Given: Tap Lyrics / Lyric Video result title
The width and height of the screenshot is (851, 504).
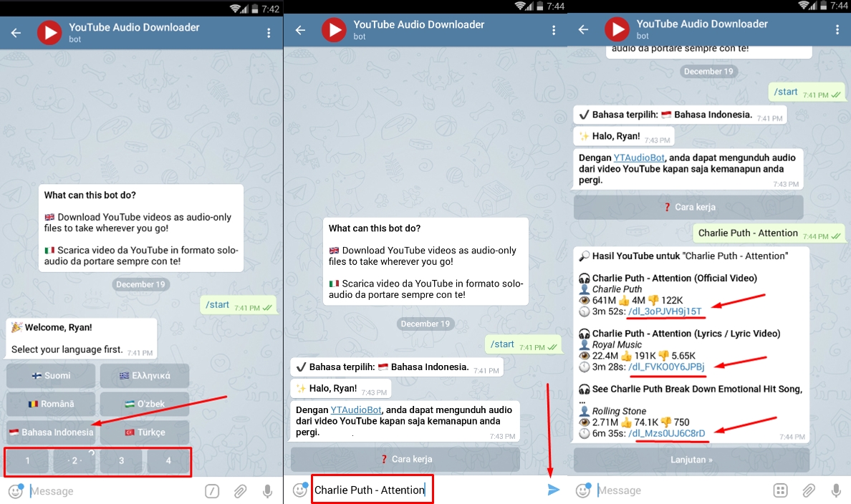Looking at the screenshot, I should coord(686,334).
